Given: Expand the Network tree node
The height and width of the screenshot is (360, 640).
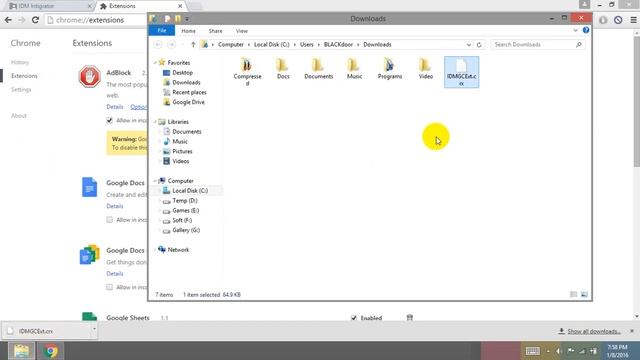Looking at the screenshot, I should click(x=155, y=250).
